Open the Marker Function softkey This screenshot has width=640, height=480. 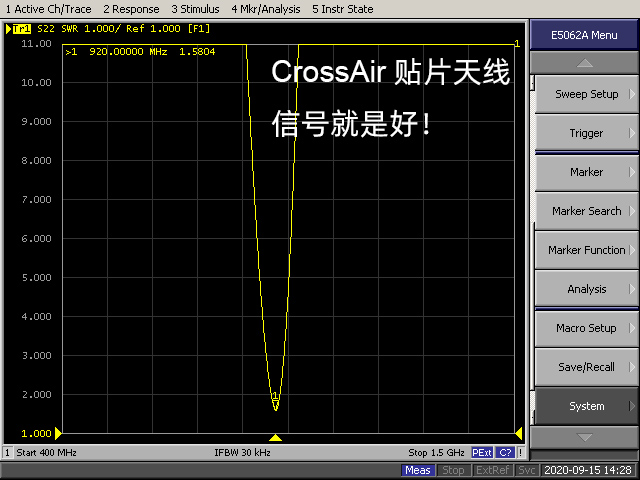[x=586, y=250]
